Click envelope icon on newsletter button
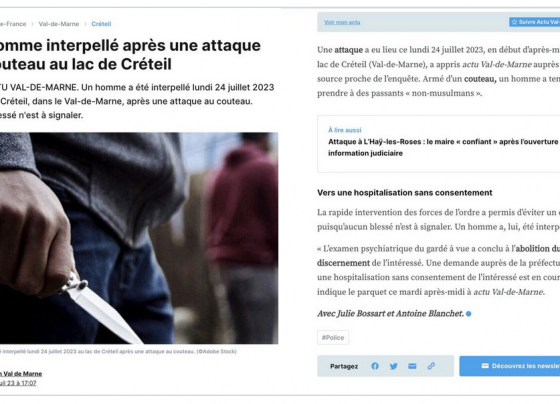 point(485,365)
